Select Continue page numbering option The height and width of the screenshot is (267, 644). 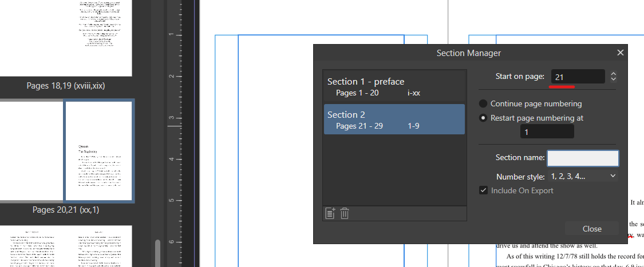tap(484, 103)
